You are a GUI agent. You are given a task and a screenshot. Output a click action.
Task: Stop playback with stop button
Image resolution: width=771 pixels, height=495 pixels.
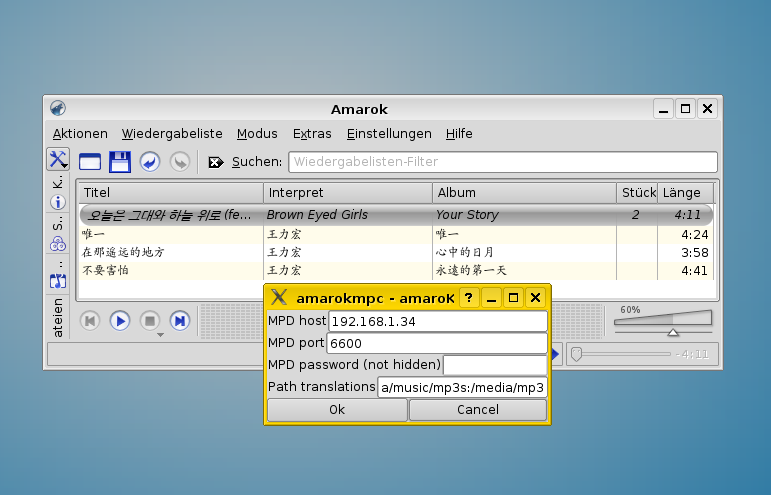pyautogui.click(x=150, y=321)
